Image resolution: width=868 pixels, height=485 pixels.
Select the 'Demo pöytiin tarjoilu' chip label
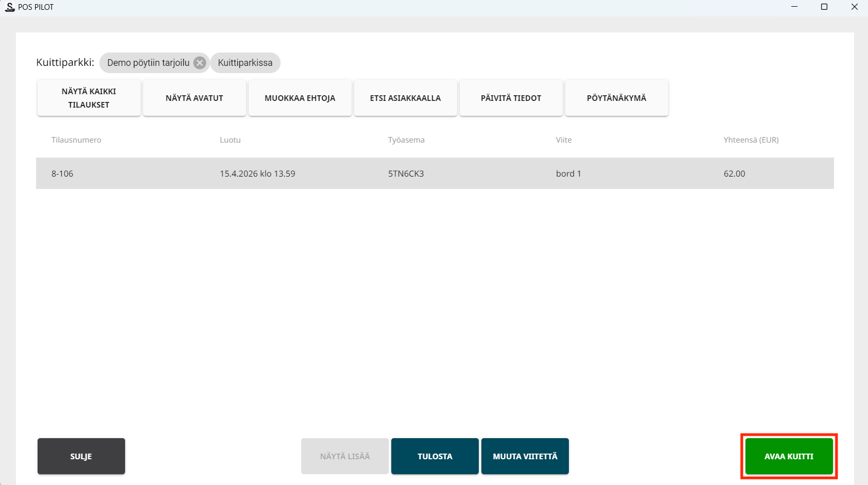(x=148, y=63)
